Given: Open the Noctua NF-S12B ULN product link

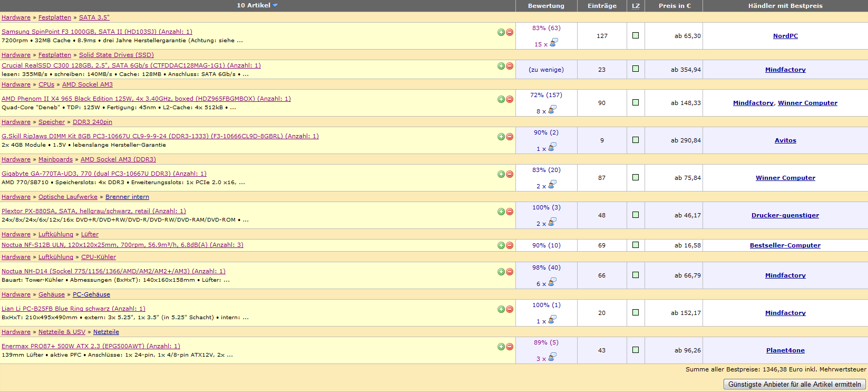Looking at the screenshot, I should [122, 245].
